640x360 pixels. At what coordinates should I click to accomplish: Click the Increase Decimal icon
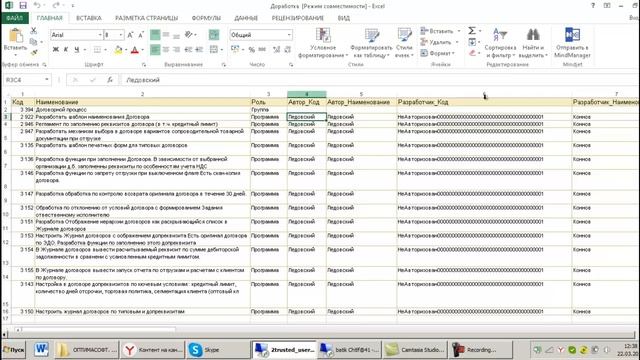click(277, 50)
